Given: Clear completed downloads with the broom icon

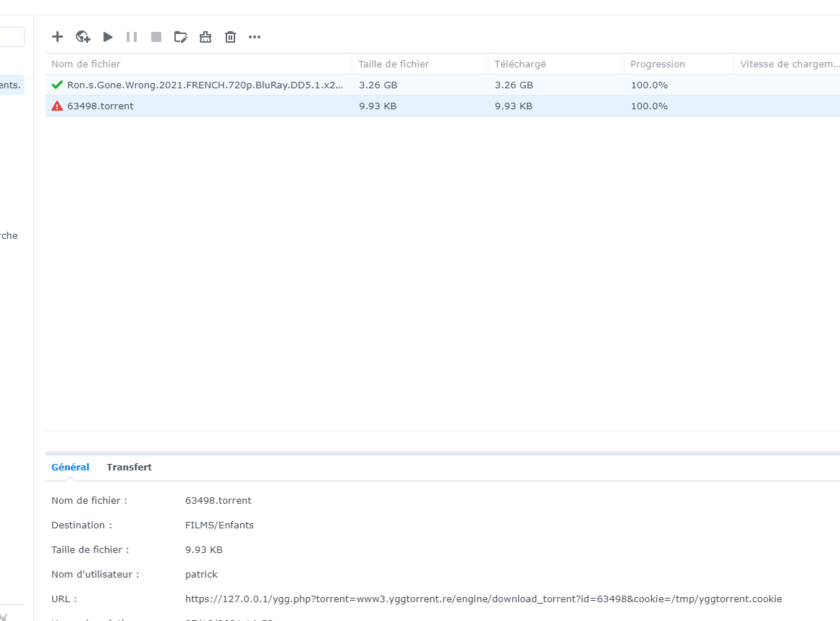Looking at the screenshot, I should 205,36.
